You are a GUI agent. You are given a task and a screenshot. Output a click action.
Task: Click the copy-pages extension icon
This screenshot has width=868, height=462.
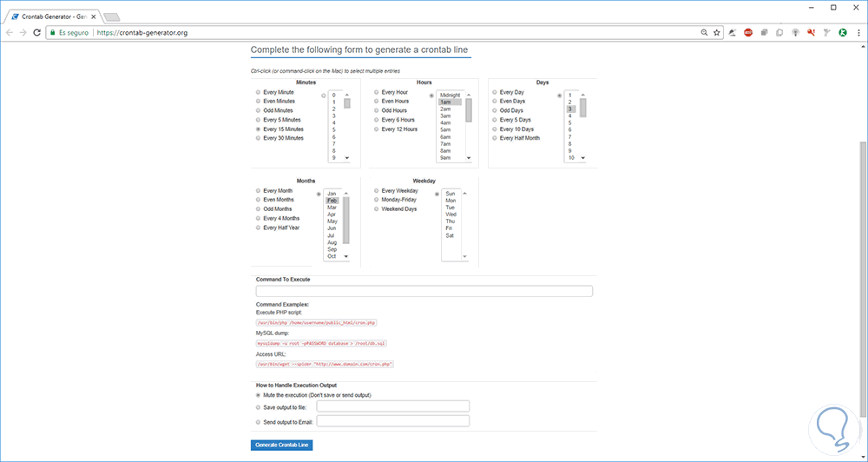tap(779, 33)
